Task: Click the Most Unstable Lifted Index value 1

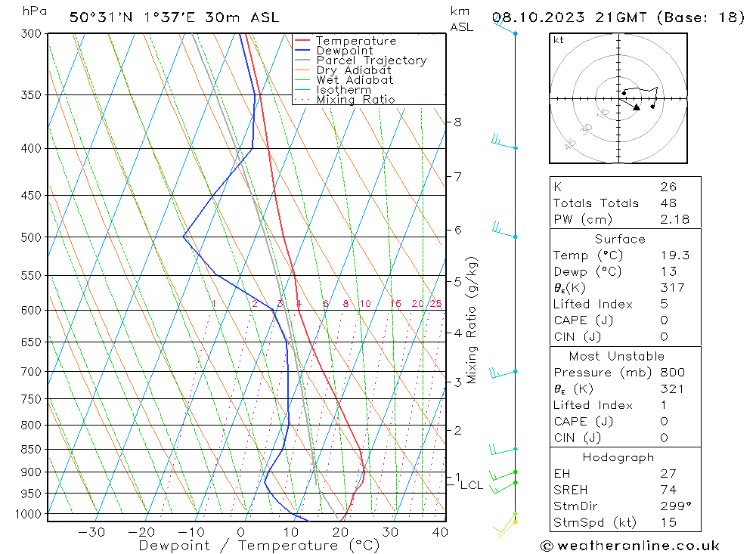Action: [x=664, y=405]
